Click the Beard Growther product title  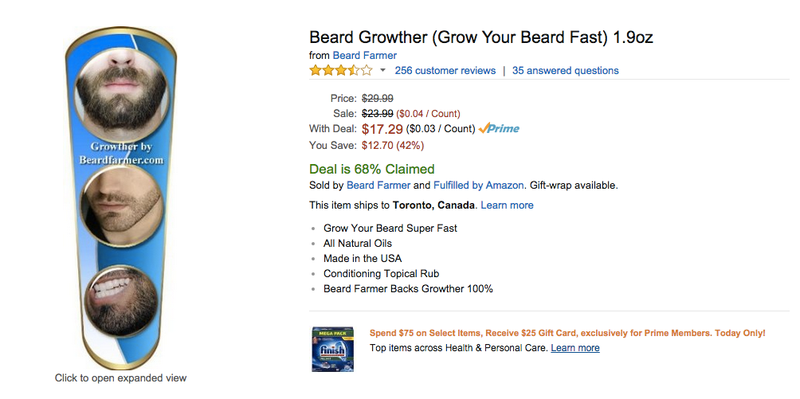[x=481, y=37]
